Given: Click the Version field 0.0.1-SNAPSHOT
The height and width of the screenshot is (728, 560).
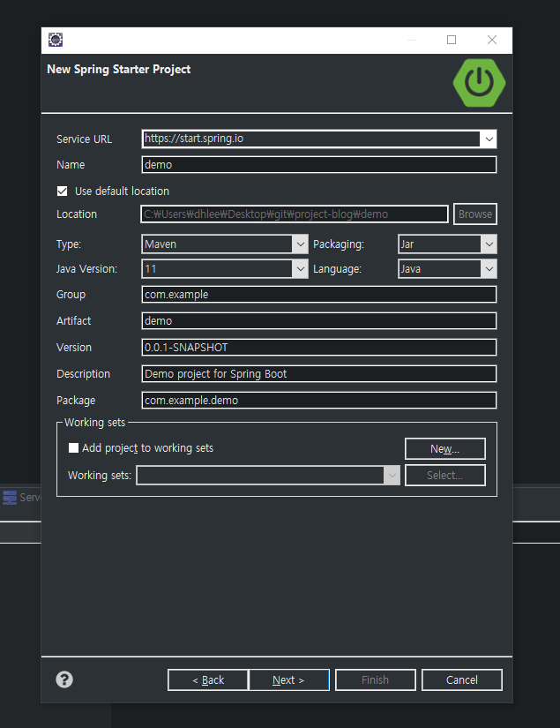Looking at the screenshot, I should click(x=318, y=348).
